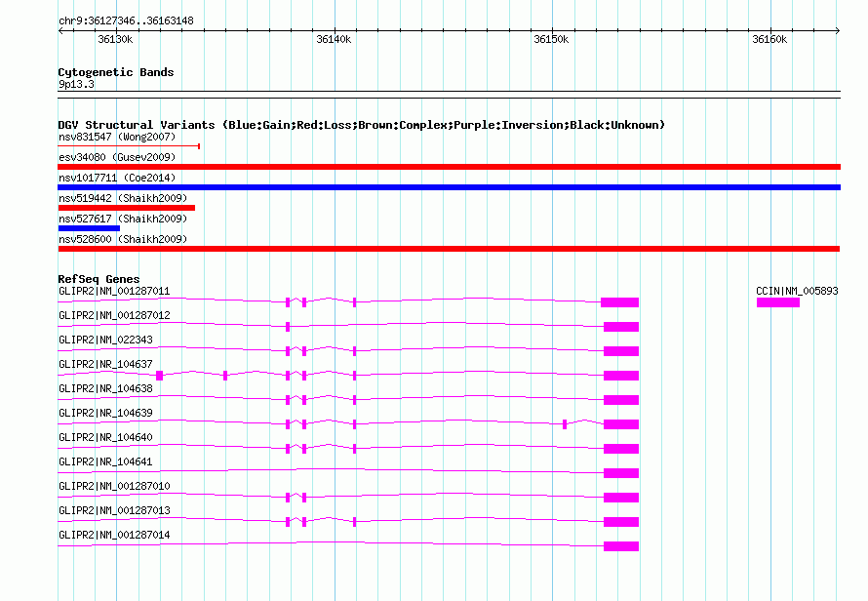Click the blue nsv1017711 gain bar
The image size is (868, 601).
click(x=449, y=187)
